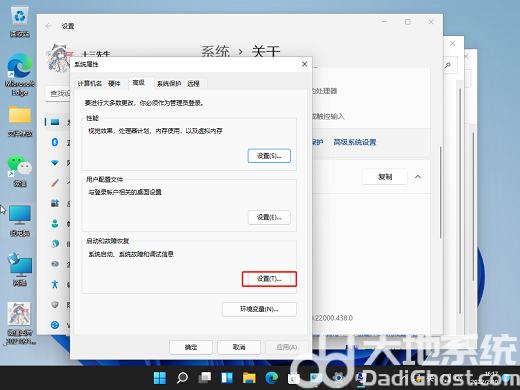Collapse the section chevron beside 复制
The image size is (520, 390).
pos(418,177)
